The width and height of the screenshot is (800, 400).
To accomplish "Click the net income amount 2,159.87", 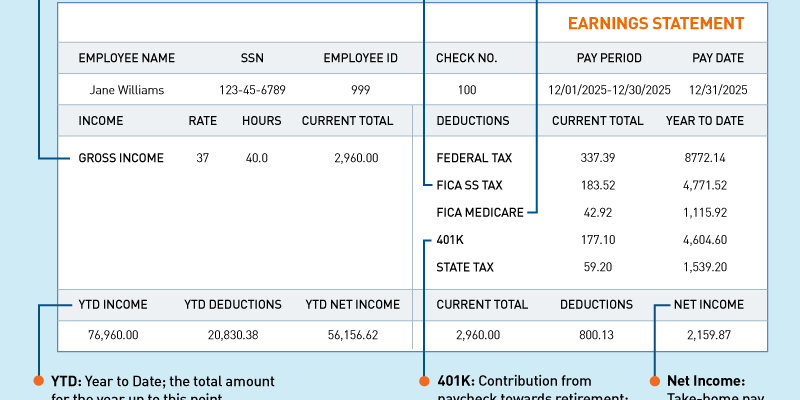I will [x=709, y=335].
